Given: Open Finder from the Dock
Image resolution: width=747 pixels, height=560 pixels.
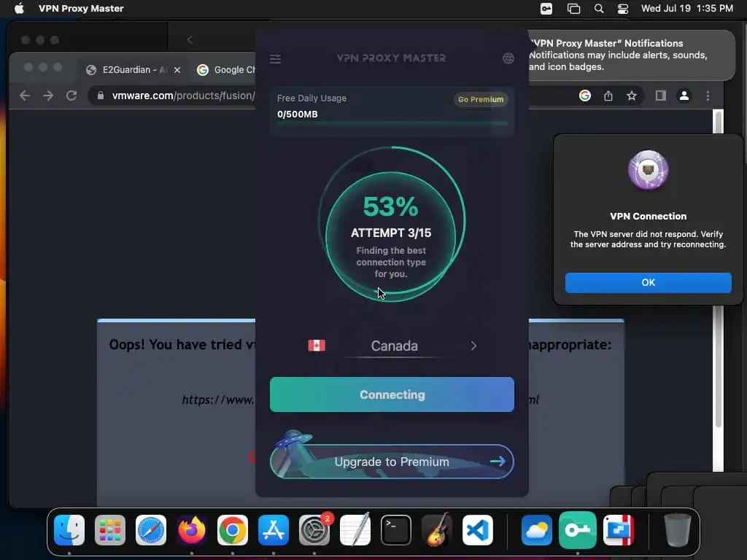Looking at the screenshot, I should [69, 530].
